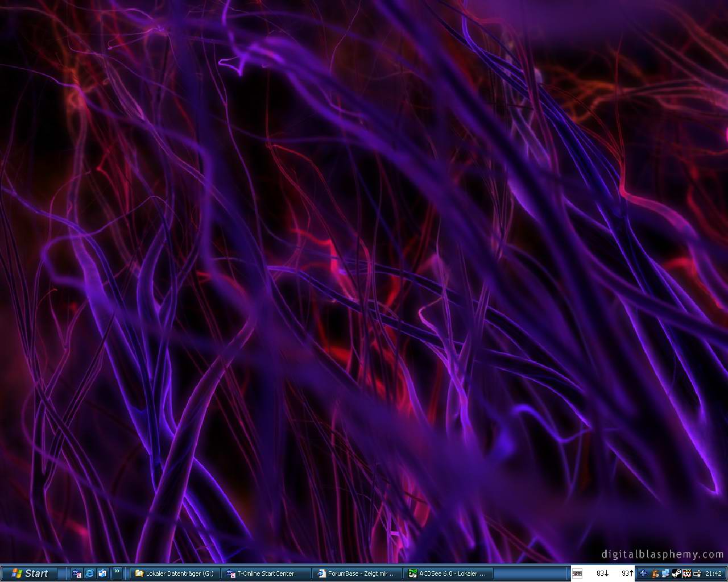The width and height of the screenshot is (728, 582).
Task: Click the orange tray icon beside the blue cross
Action: tap(655, 573)
